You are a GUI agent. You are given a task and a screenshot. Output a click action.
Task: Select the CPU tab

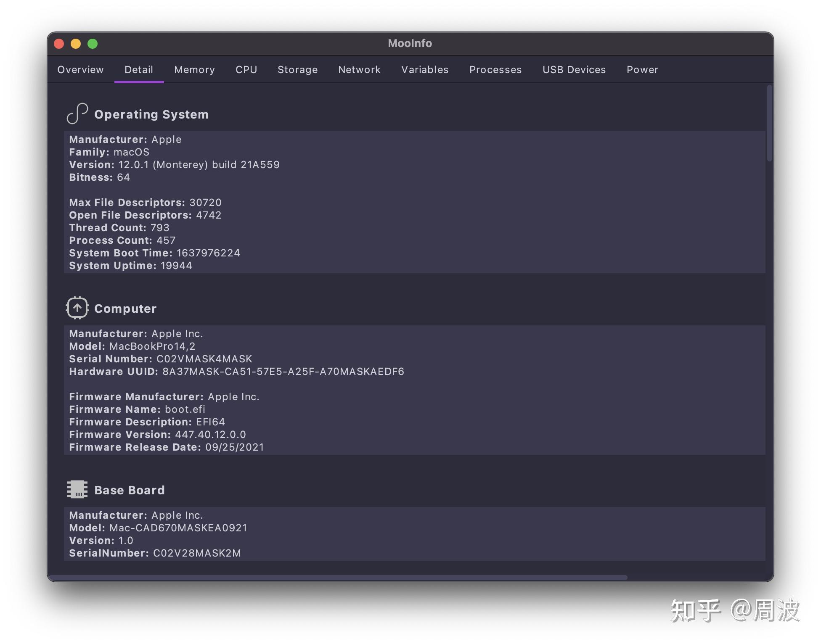246,70
